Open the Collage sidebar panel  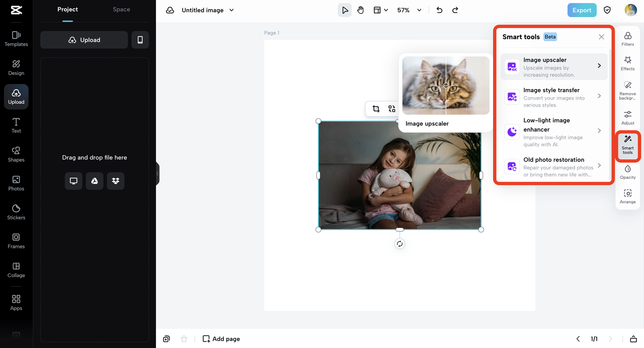click(16, 270)
